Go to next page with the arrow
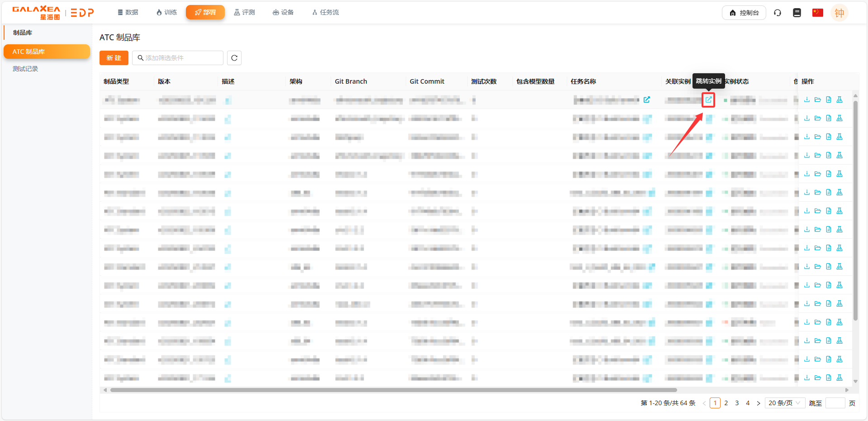This screenshot has width=868, height=421. click(759, 403)
